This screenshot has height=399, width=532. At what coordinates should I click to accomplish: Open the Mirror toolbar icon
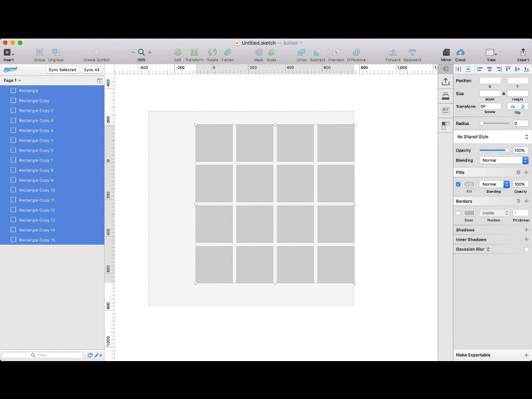[x=446, y=53]
